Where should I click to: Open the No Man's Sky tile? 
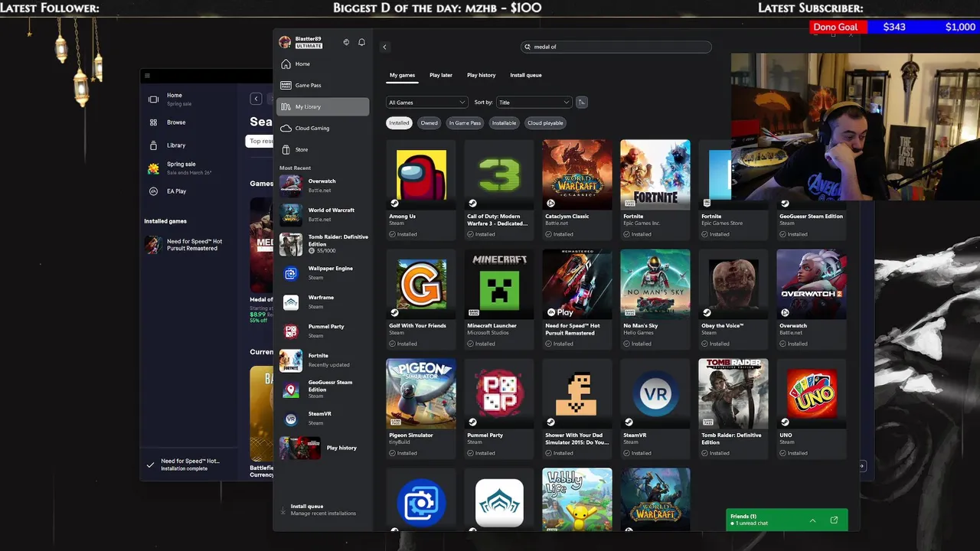(x=655, y=298)
